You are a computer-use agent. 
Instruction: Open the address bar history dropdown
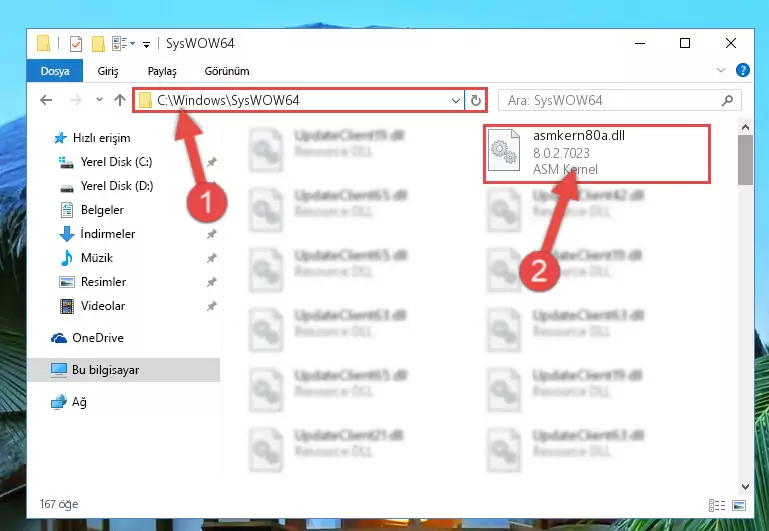pos(456,101)
